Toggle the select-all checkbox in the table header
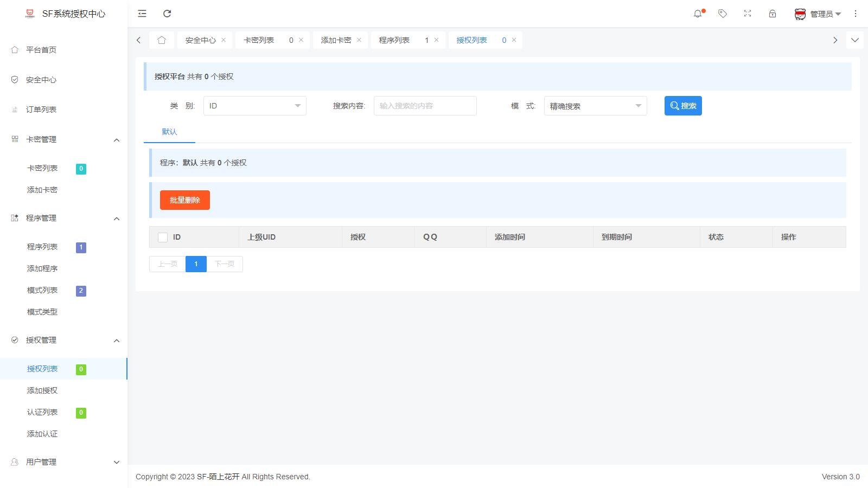The width and height of the screenshot is (868, 488). [162, 237]
